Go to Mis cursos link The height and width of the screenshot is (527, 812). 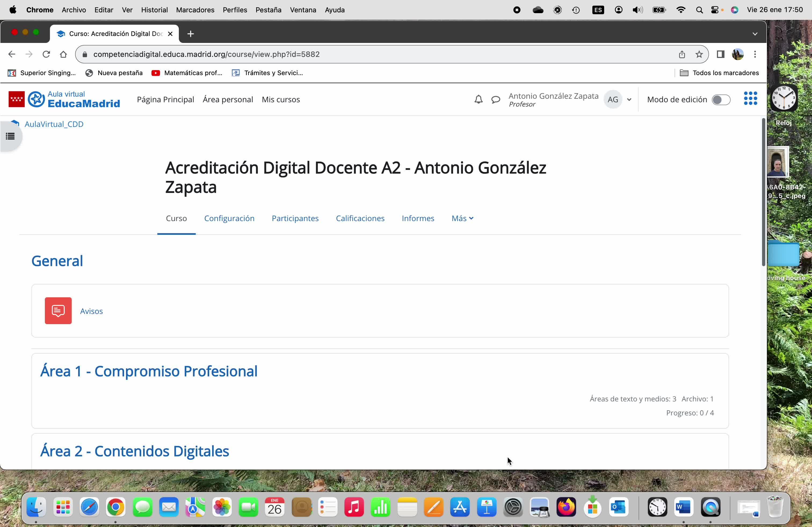(x=280, y=100)
